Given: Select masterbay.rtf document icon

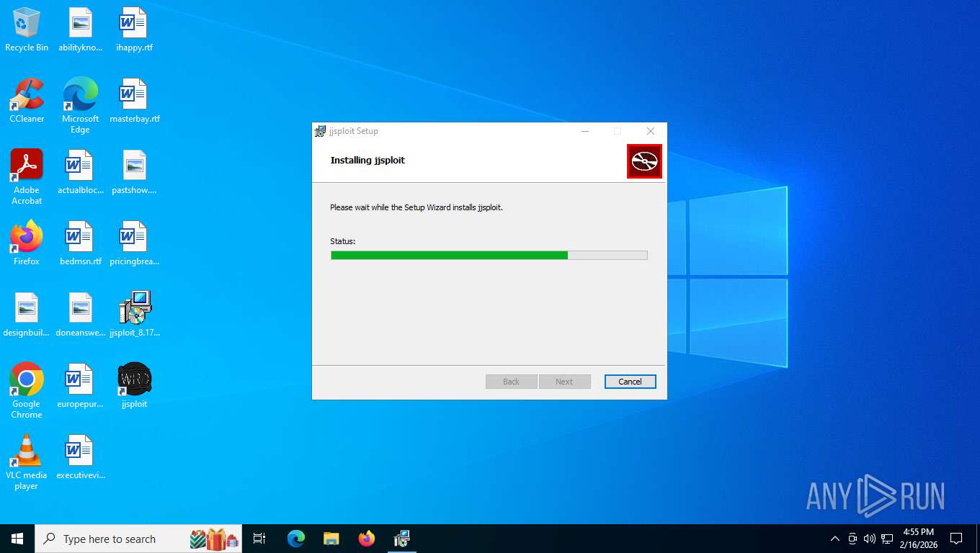Looking at the screenshot, I should tap(134, 101).
